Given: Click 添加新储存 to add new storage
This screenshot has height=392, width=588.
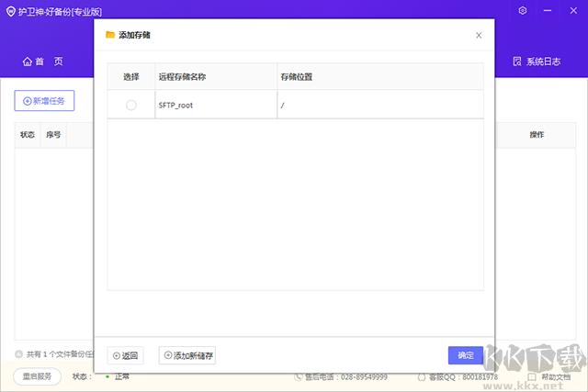Looking at the screenshot, I should pos(187,355).
